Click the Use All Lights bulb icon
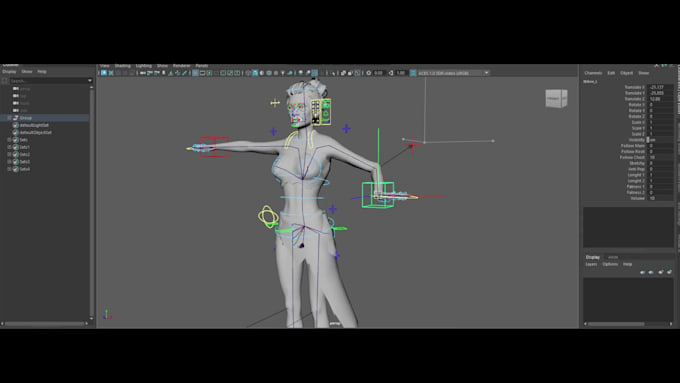 coord(283,73)
